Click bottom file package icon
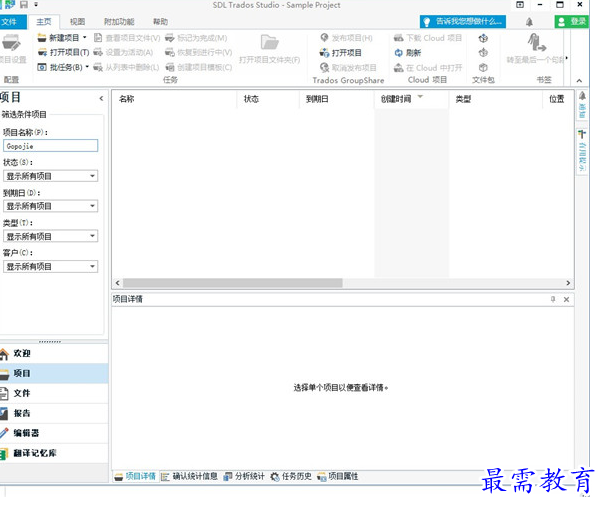The height and width of the screenshot is (512, 603). click(x=483, y=68)
